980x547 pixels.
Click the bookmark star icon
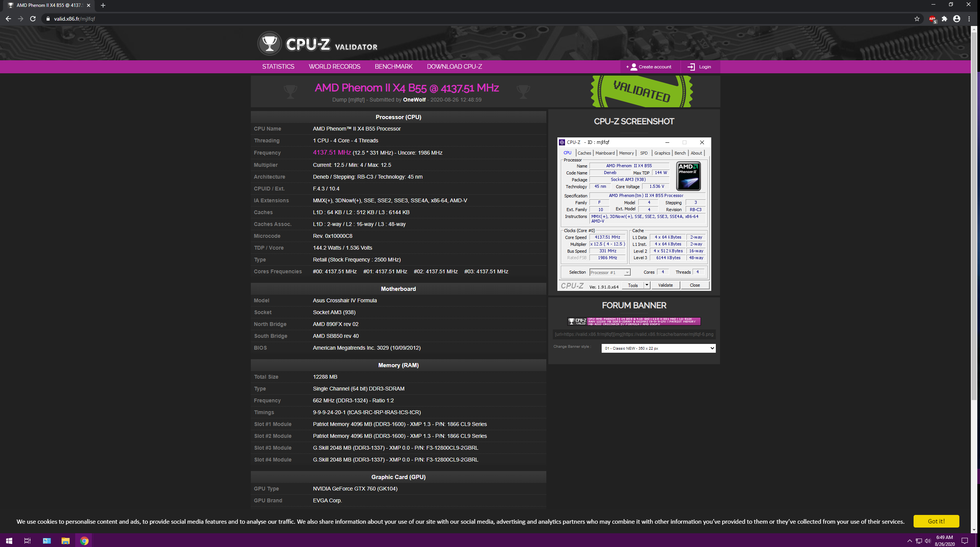point(917,19)
